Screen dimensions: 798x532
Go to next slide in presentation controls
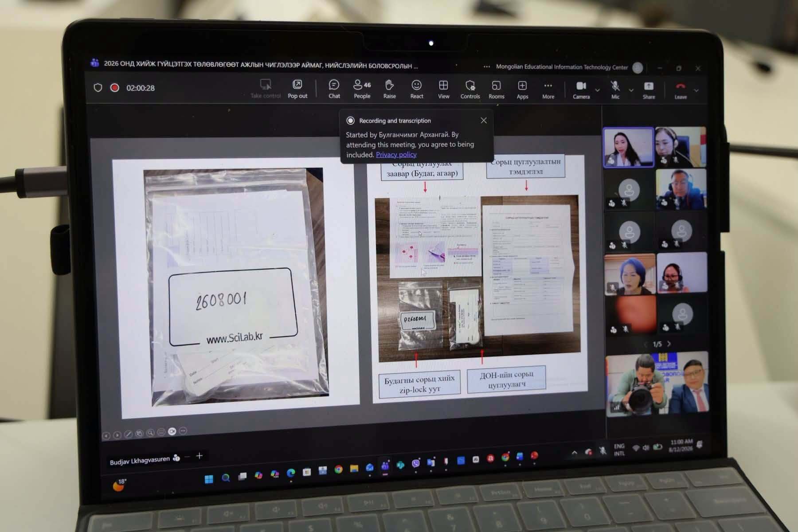pos(117,435)
